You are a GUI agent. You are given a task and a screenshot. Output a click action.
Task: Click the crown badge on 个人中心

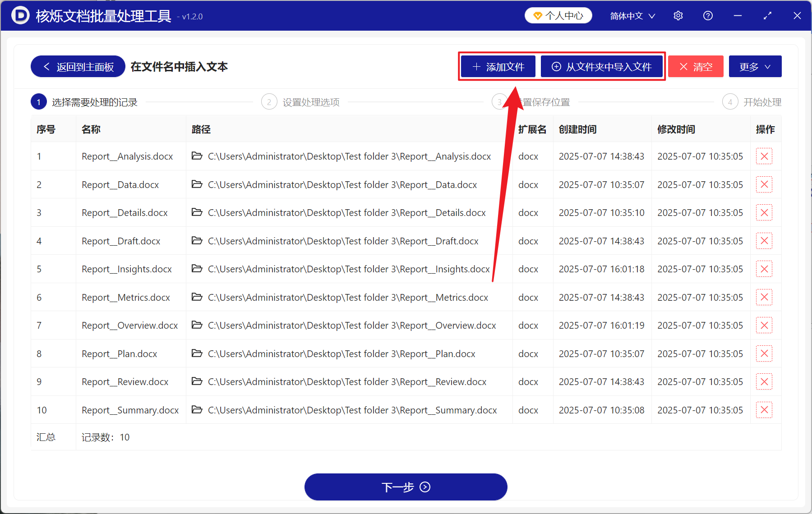[x=537, y=15]
